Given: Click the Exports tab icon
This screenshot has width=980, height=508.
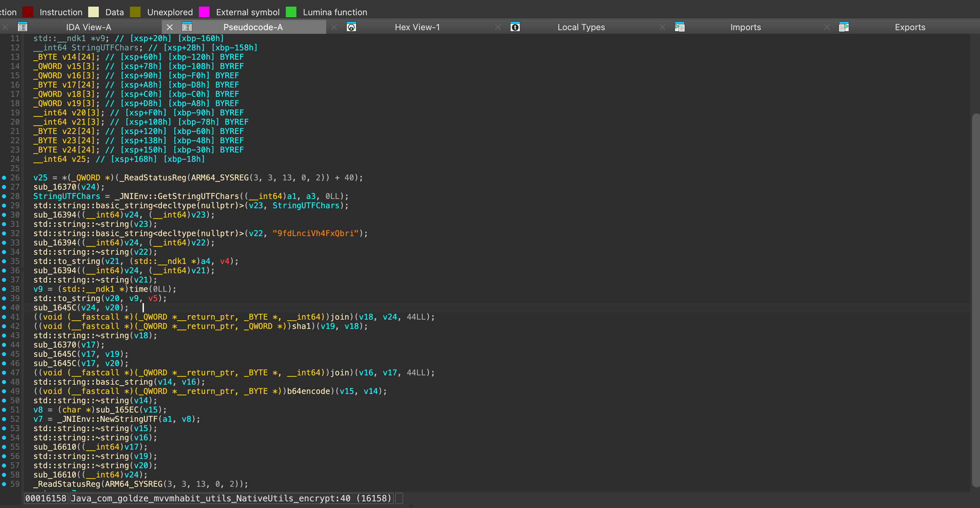Looking at the screenshot, I should [x=844, y=27].
